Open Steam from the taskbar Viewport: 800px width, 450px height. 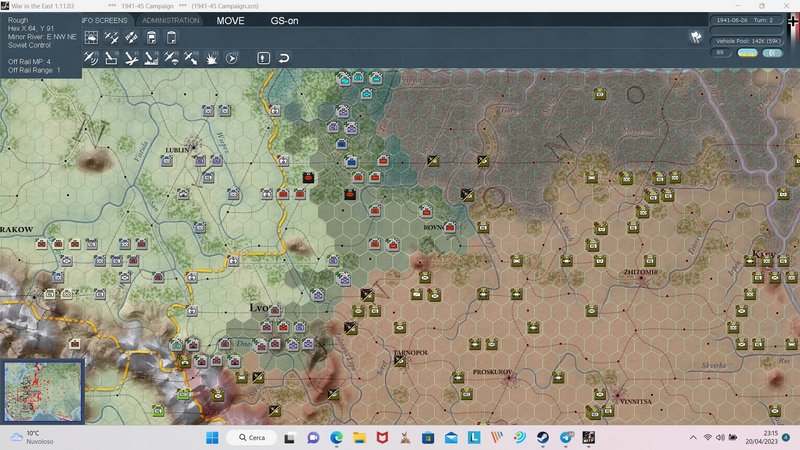pos(542,437)
